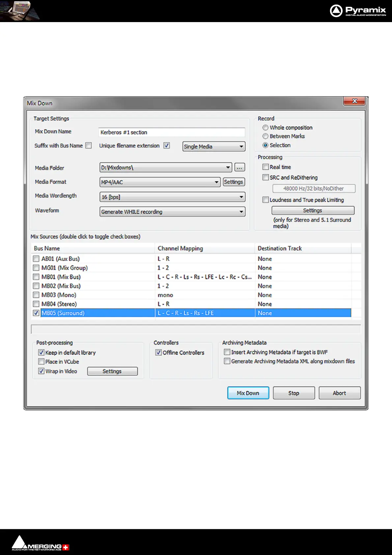The width and height of the screenshot is (392, 555).
Task: Click the Channel Mapping column header
Action: tap(205, 248)
